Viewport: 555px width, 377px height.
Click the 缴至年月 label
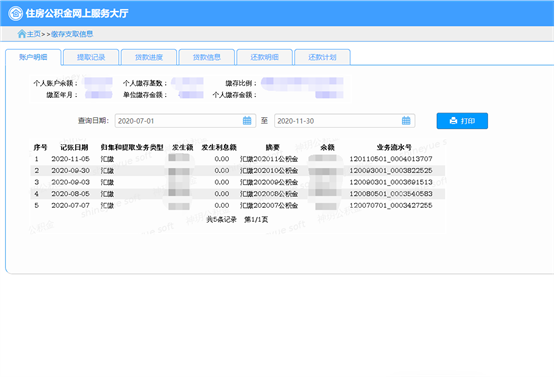62,95
